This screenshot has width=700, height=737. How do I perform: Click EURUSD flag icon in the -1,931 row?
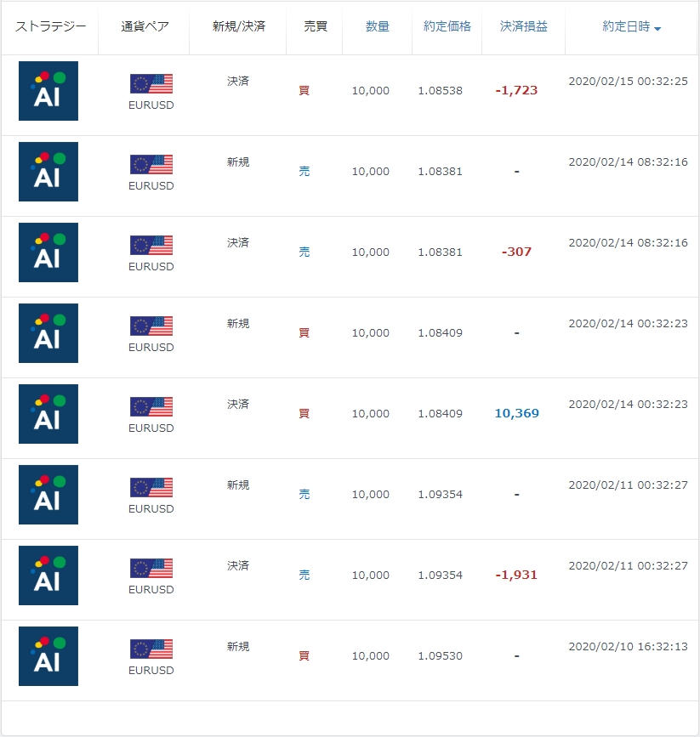click(151, 568)
